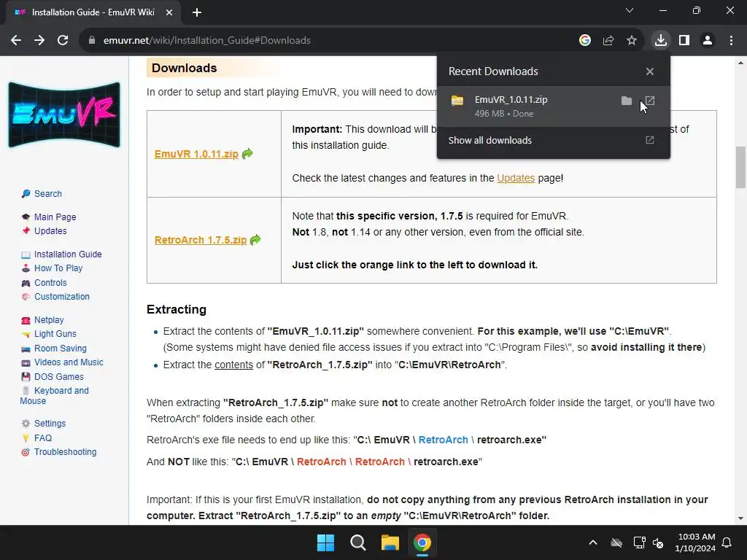The image size is (747, 560).
Task: Go to Main Page in sidebar
Action: click(x=55, y=217)
